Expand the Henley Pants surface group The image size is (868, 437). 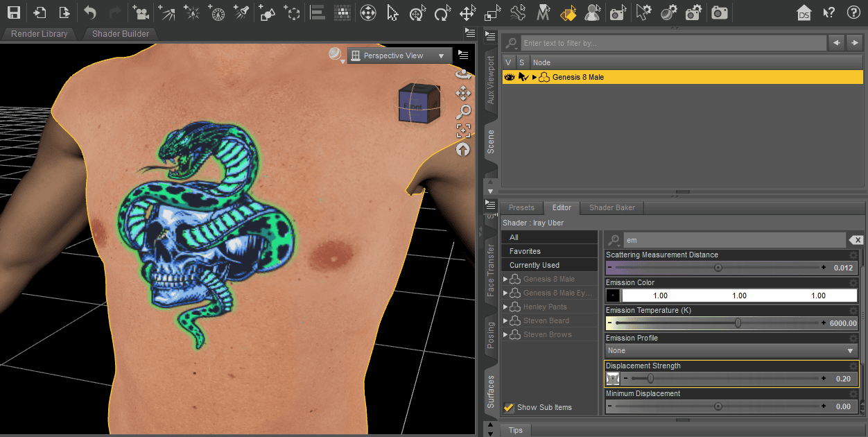coord(505,307)
